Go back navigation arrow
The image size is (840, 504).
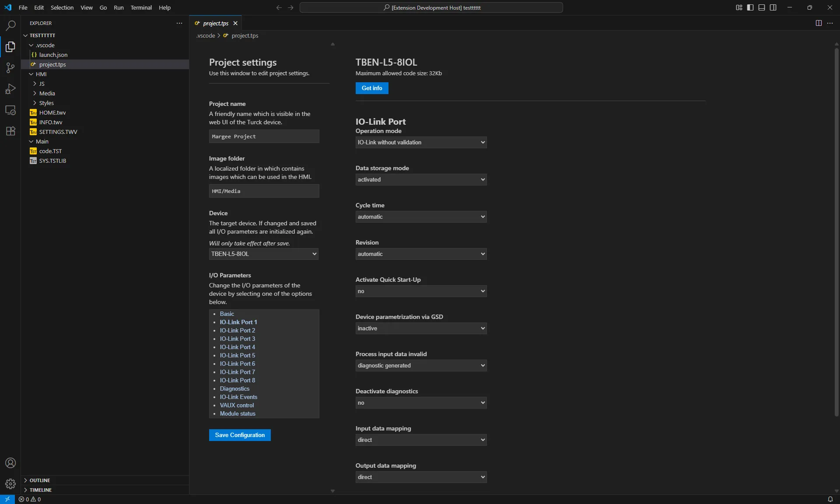[279, 7]
